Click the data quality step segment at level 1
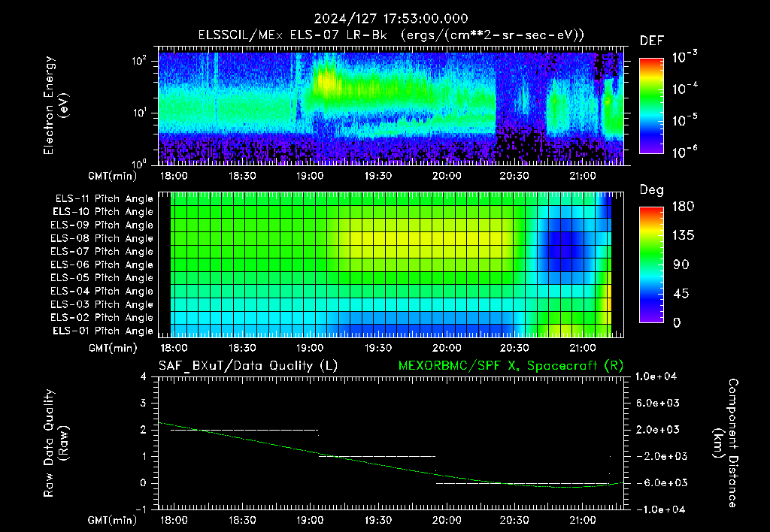This screenshot has width=770, height=532. [x=377, y=456]
